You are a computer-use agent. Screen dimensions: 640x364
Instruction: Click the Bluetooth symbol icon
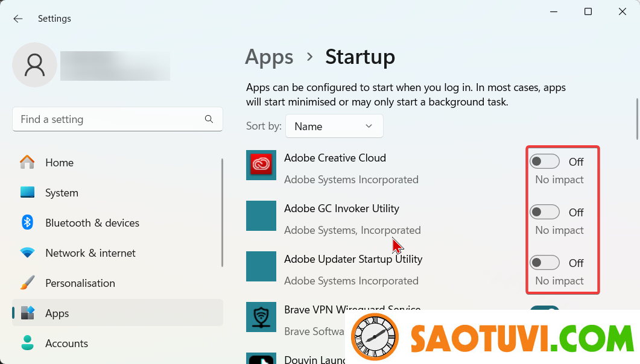(27, 222)
